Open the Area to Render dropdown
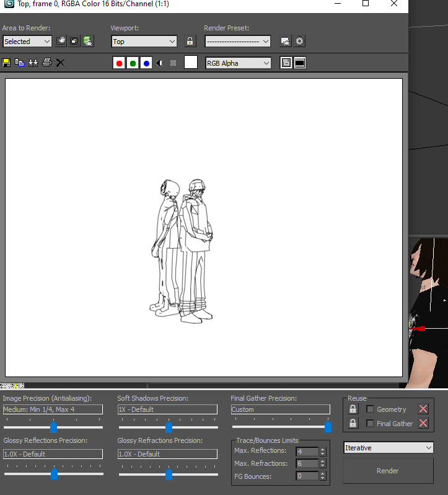 coord(27,42)
